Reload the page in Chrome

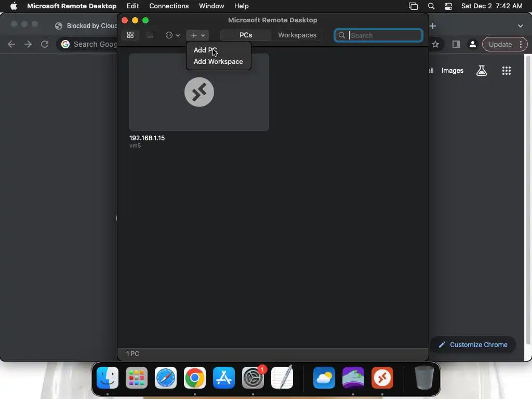tap(45, 44)
